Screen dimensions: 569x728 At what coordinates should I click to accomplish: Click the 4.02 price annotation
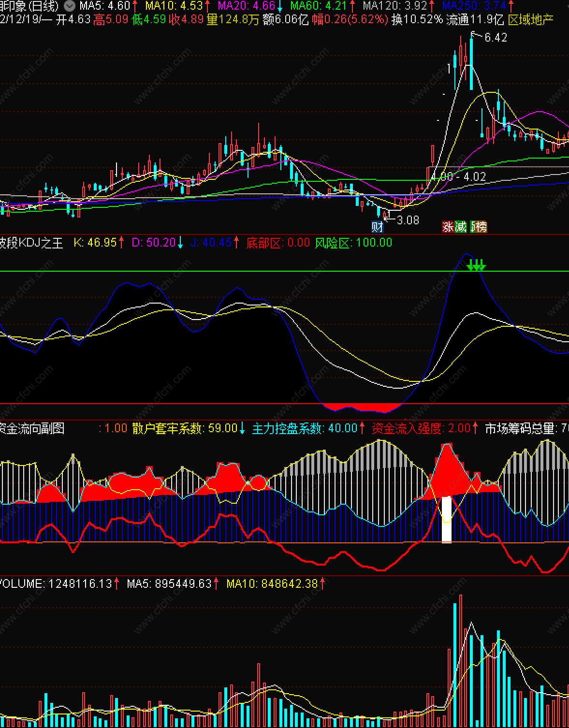[x=474, y=177]
